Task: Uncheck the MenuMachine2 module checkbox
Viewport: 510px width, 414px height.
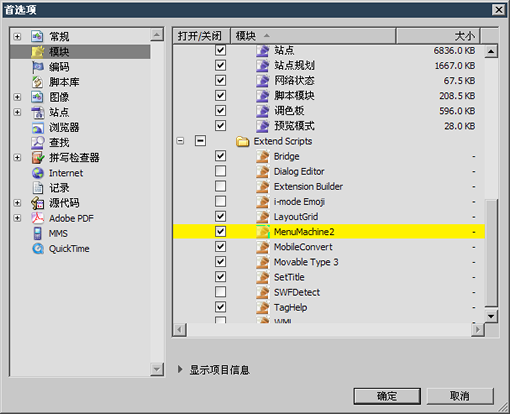Action: (x=220, y=232)
